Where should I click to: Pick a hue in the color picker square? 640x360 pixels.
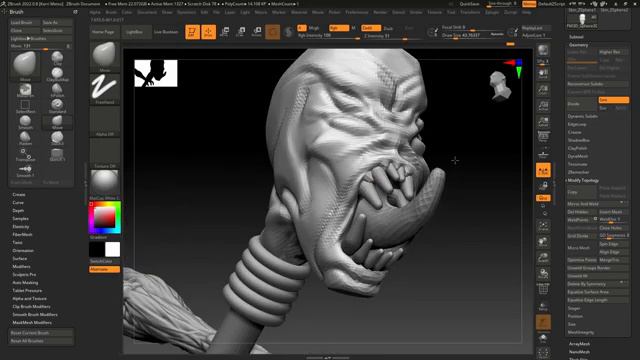[x=105, y=218]
